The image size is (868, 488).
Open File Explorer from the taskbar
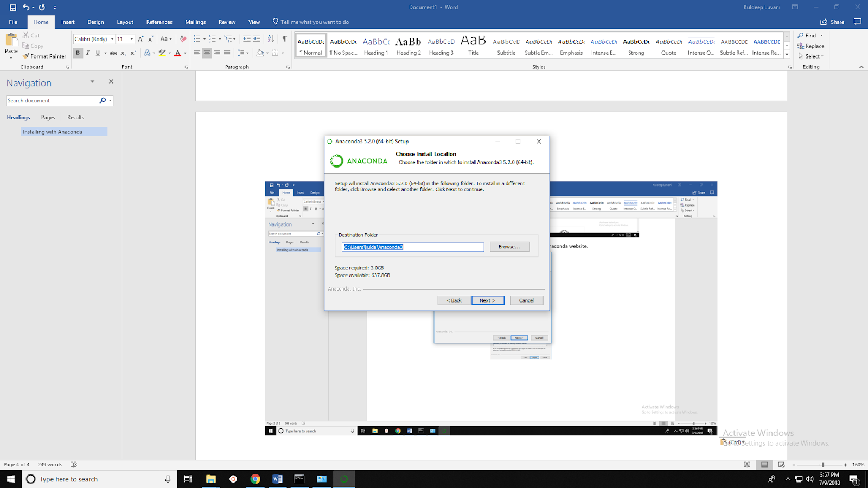pyautogui.click(x=211, y=479)
